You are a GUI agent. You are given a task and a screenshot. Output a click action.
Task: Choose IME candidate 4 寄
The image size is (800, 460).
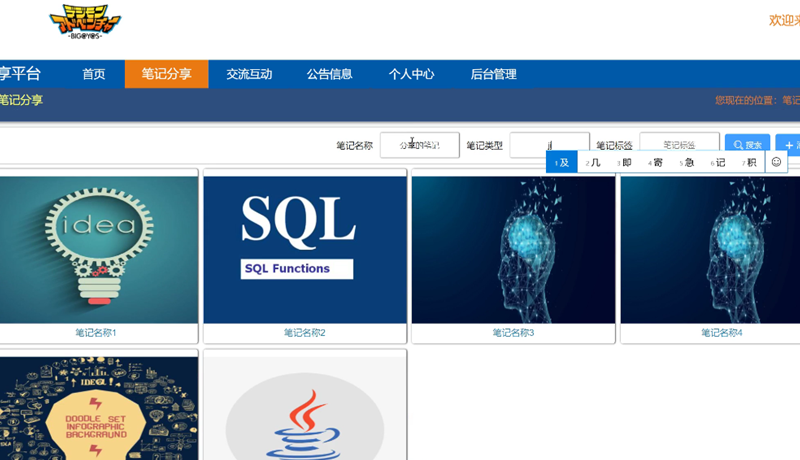click(656, 163)
